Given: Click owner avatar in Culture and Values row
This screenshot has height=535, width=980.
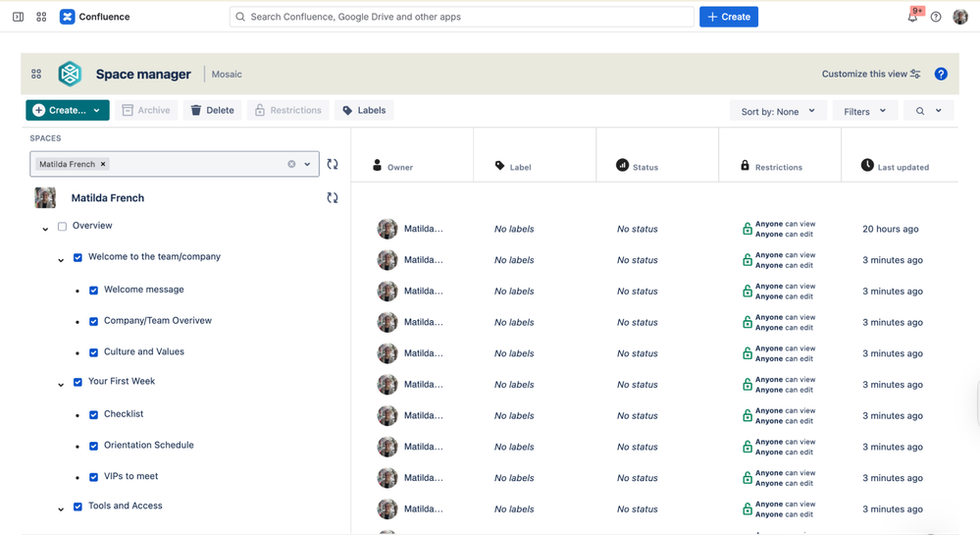Looking at the screenshot, I should 387,353.
